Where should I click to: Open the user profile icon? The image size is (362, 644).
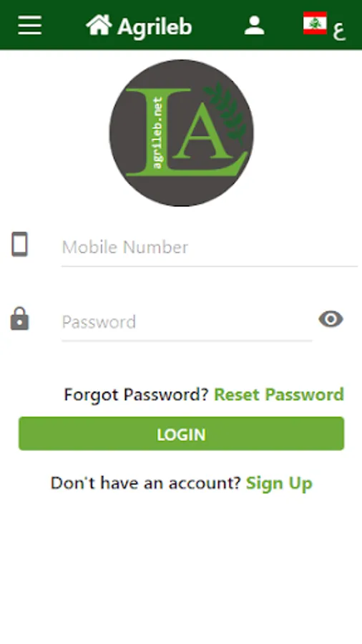255,26
